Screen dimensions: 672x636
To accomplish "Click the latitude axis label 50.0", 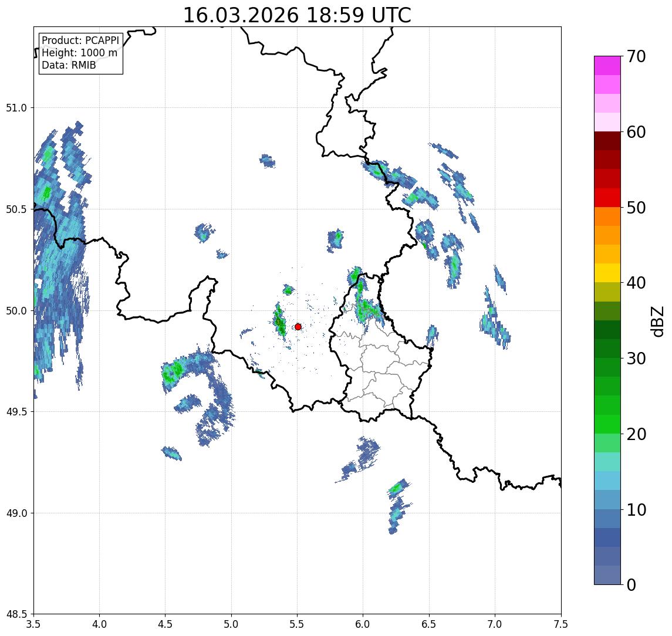I will [x=16, y=311].
